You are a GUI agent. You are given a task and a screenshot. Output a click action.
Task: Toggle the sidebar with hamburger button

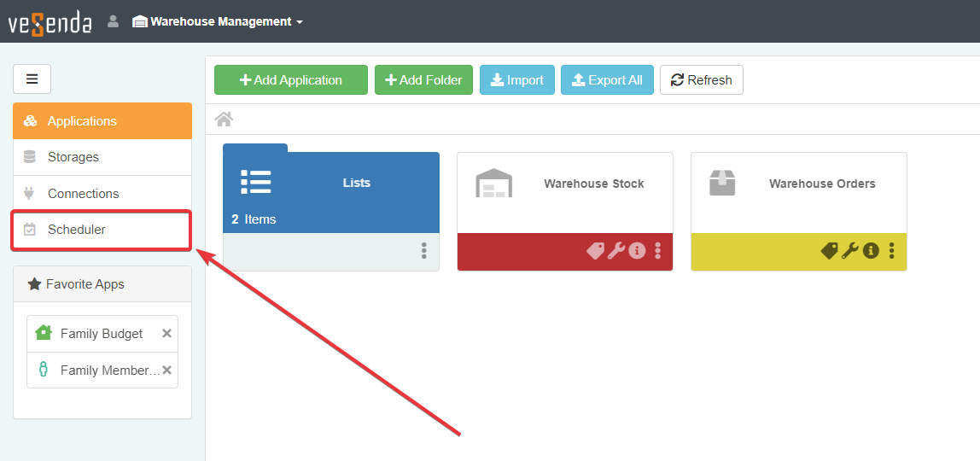click(32, 79)
